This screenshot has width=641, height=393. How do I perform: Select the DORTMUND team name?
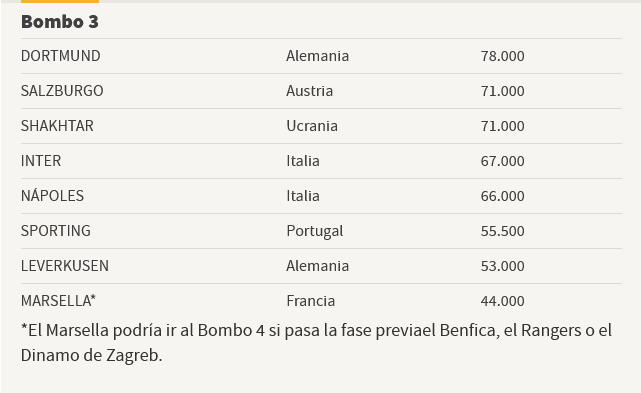click(61, 56)
